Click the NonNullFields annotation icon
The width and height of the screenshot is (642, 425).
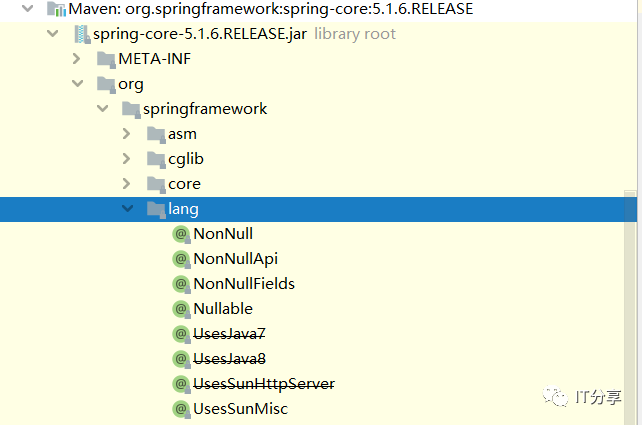[181, 285]
